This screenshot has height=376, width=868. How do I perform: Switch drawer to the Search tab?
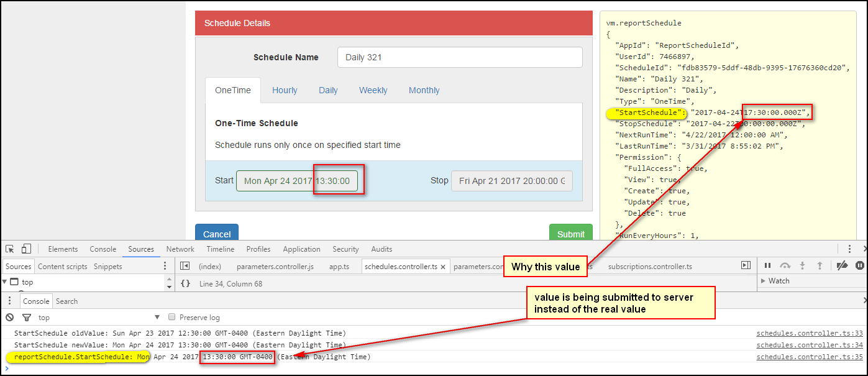66,301
